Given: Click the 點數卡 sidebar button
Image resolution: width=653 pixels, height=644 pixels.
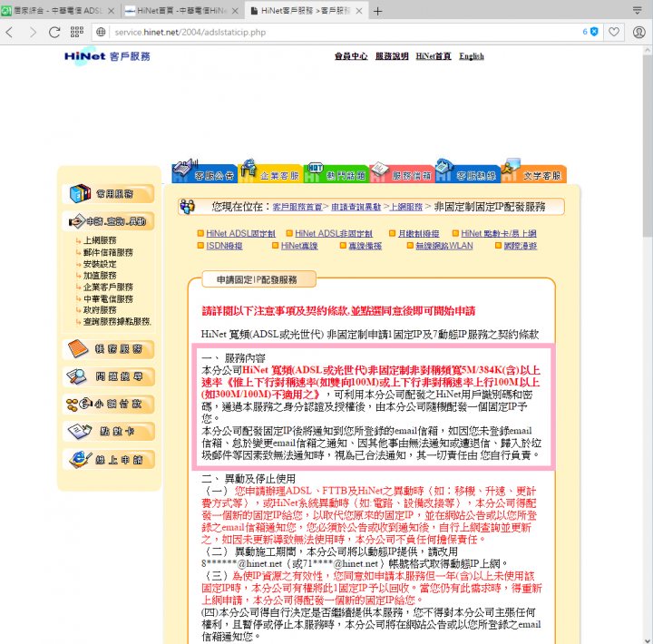Looking at the screenshot, I should (108, 432).
